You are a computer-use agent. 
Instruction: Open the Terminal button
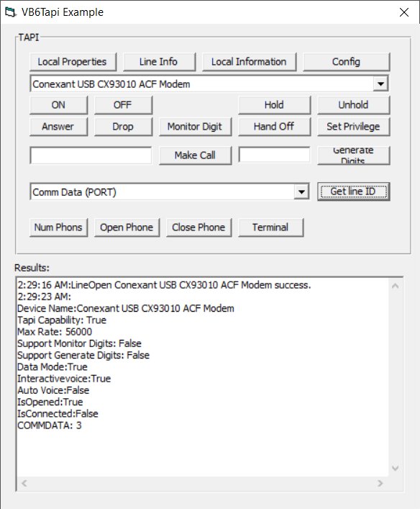271,228
